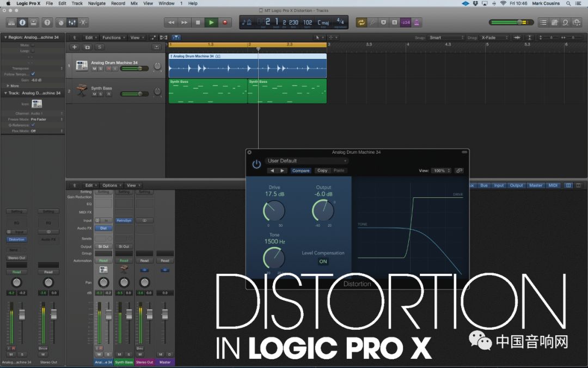The image size is (588, 368).
Task: Open the Snap Smart dropdown
Action: 446,38
